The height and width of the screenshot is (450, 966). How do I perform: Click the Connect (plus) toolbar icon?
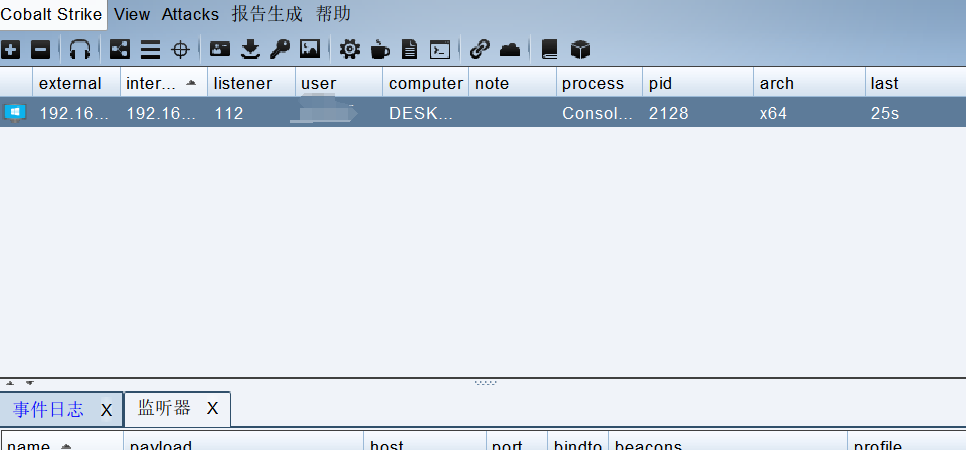pyautogui.click(x=10, y=49)
